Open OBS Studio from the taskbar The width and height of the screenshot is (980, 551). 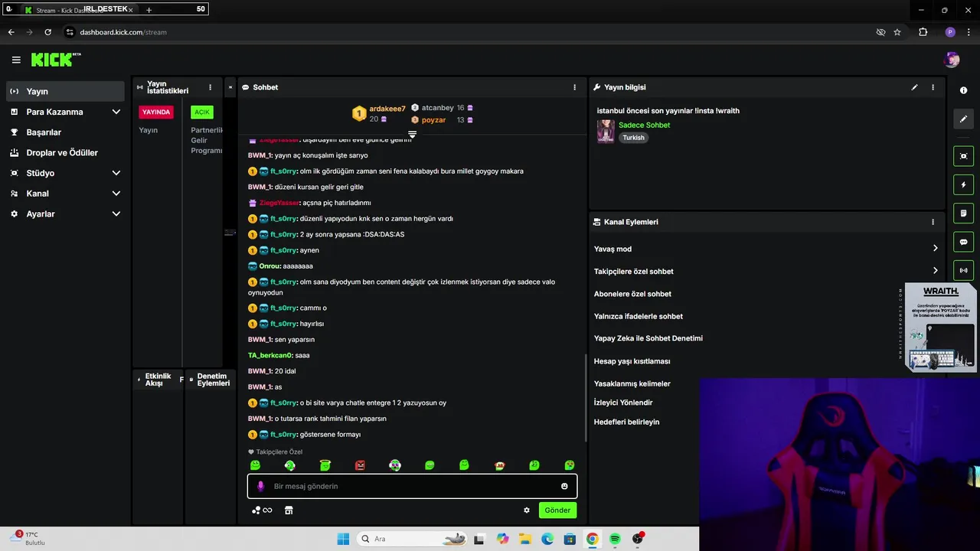(638, 539)
